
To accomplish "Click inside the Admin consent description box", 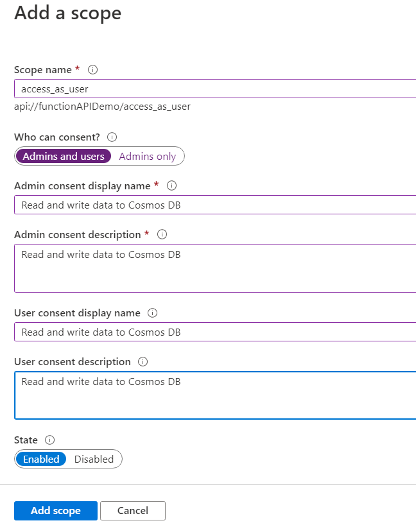I will click(x=215, y=268).
